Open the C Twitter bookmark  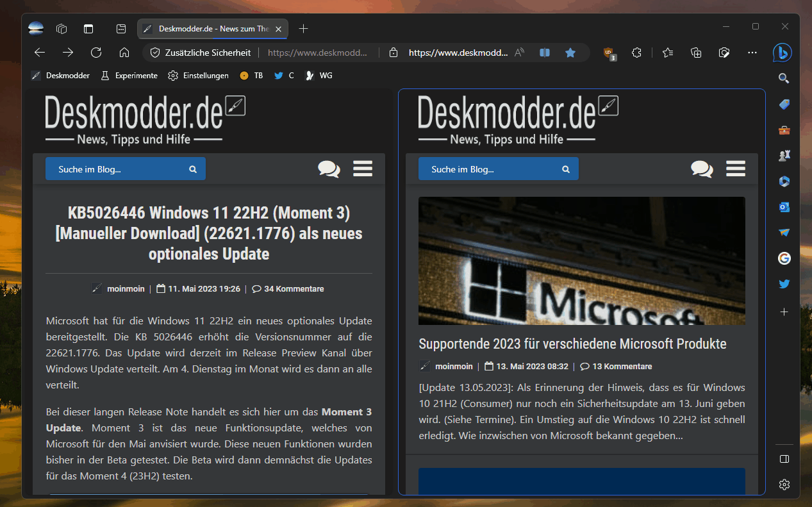[x=284, y=76]
